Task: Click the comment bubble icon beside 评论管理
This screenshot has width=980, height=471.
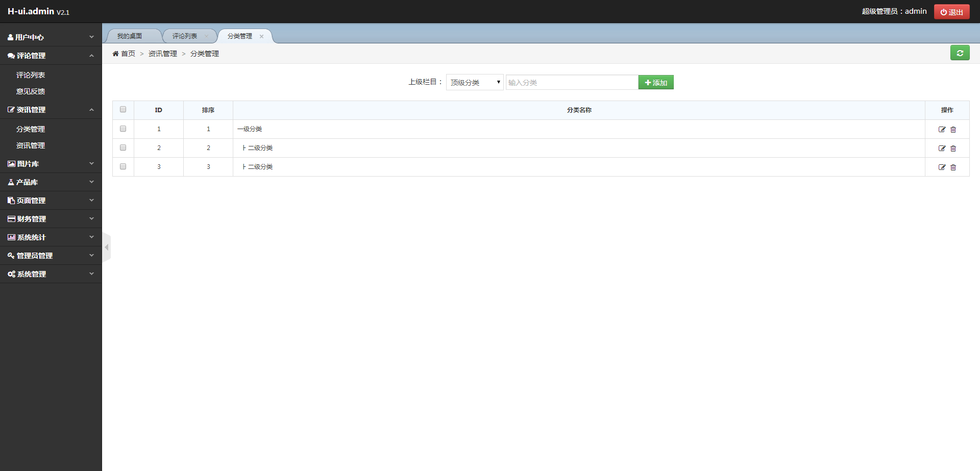Action: coord(11,56)
